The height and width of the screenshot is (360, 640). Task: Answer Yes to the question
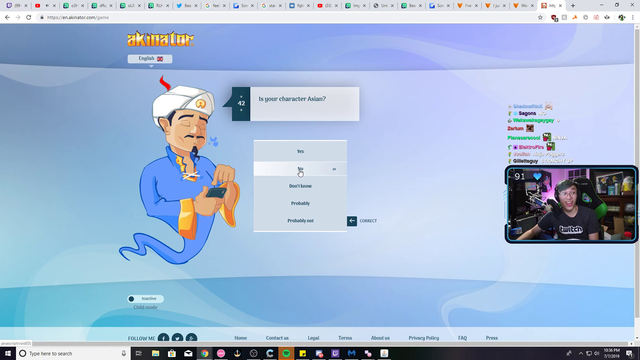(300, 151)
